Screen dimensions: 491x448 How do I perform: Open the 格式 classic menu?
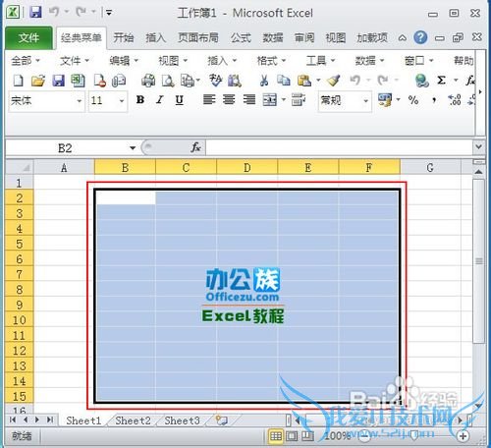tap(271, 61)
